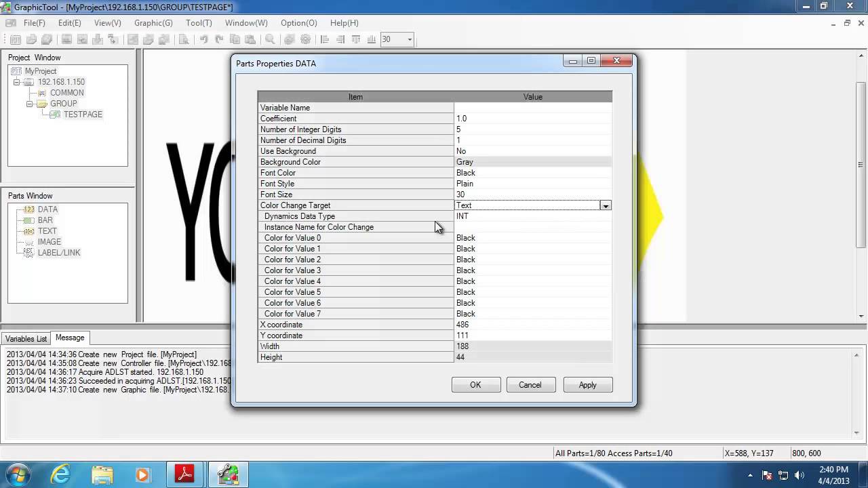The height and width of the screenshot is (488, 868).
Task: Click the Variable Name value cell
Action: (533, 108)
